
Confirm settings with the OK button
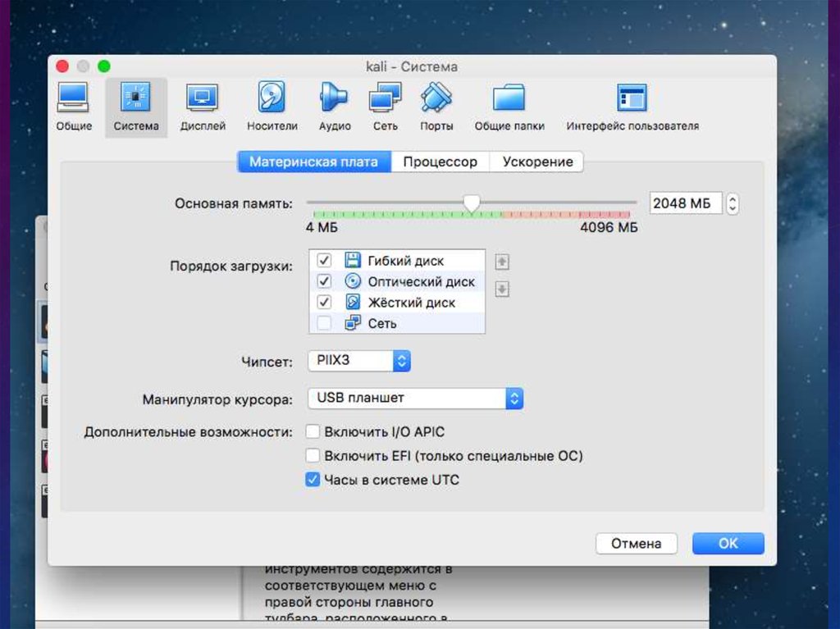(x=728, y=543)
